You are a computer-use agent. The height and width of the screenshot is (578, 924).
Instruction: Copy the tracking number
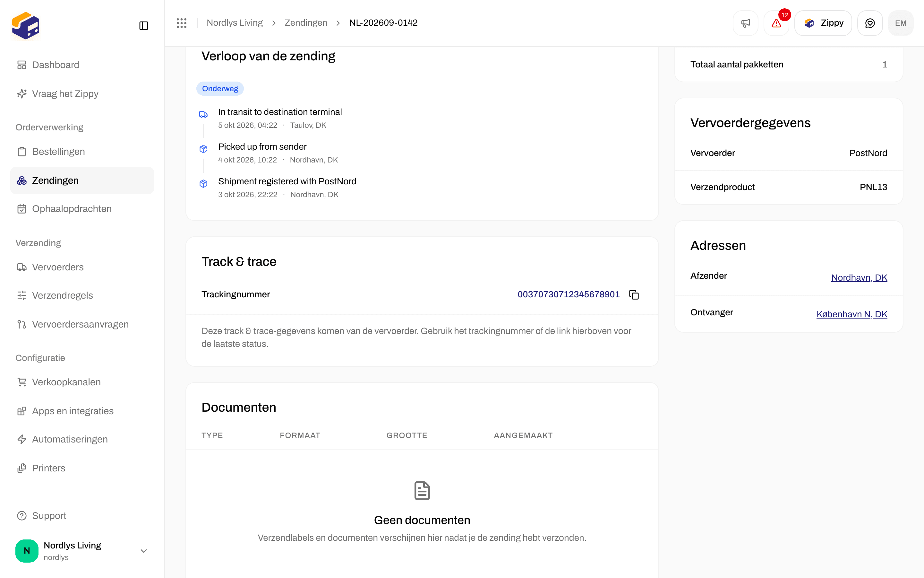pos(634,295)
